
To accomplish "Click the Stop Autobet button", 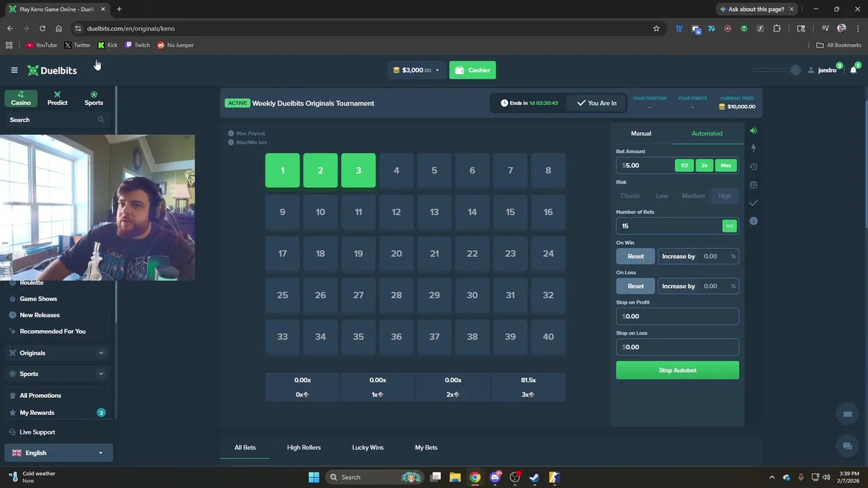I will (677, 370).
